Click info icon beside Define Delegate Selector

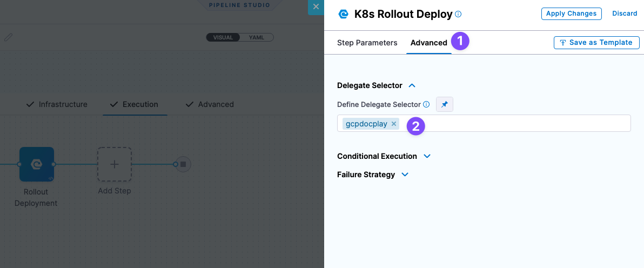pos(426,104)
